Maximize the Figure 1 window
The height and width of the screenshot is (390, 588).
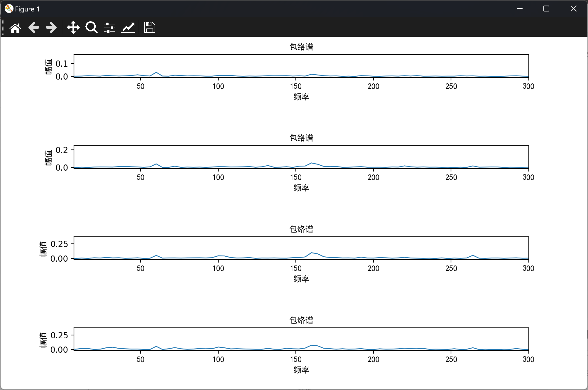546,9
